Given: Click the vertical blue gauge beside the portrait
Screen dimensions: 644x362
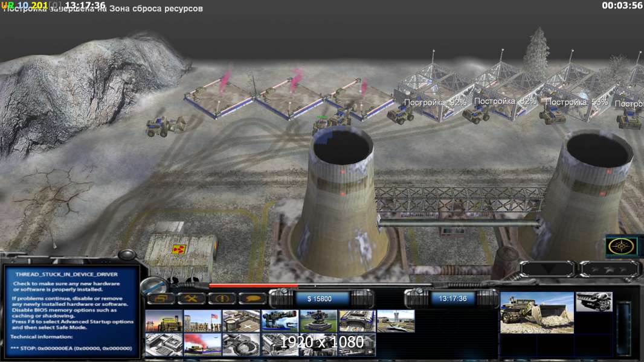Looking at the screenshot, I should (x=624, y=328).
